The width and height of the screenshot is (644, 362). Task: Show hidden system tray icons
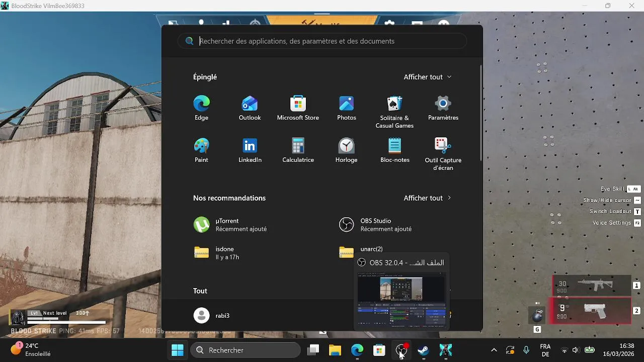(x=494, y=350)
